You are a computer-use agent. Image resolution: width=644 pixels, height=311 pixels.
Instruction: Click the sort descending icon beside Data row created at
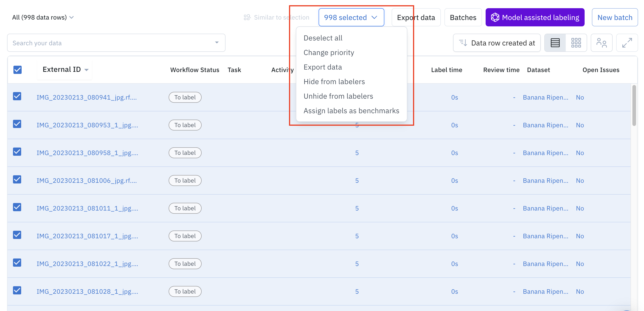[x=463, y=43]
